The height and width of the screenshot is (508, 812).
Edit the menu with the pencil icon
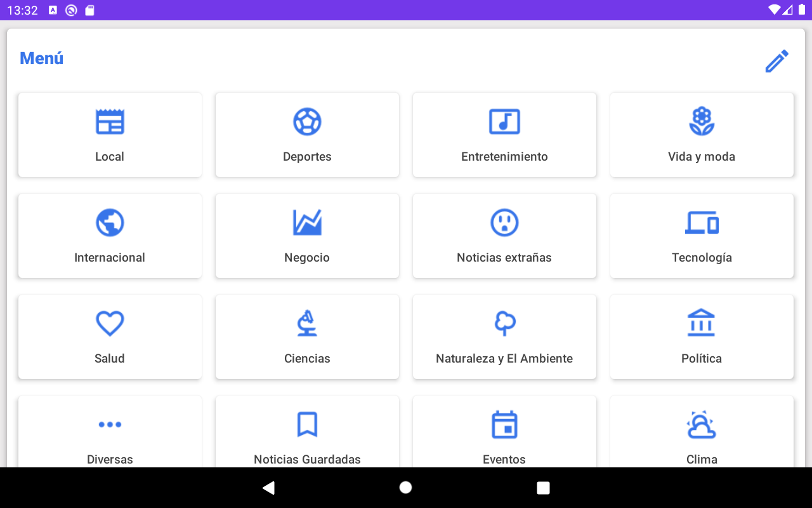[x=776, y=61]
